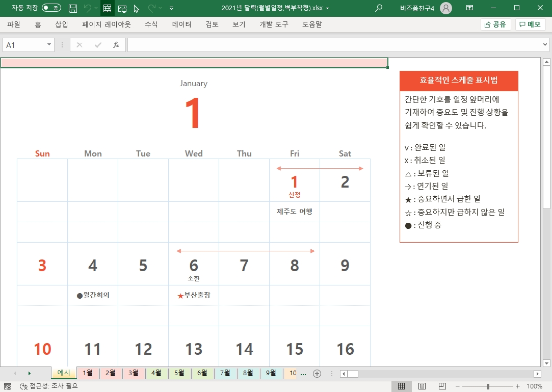Screen dimensions: 552x392
Task: Open the 개발 도구 ribbon tab
Action: [x=274, y=24]
